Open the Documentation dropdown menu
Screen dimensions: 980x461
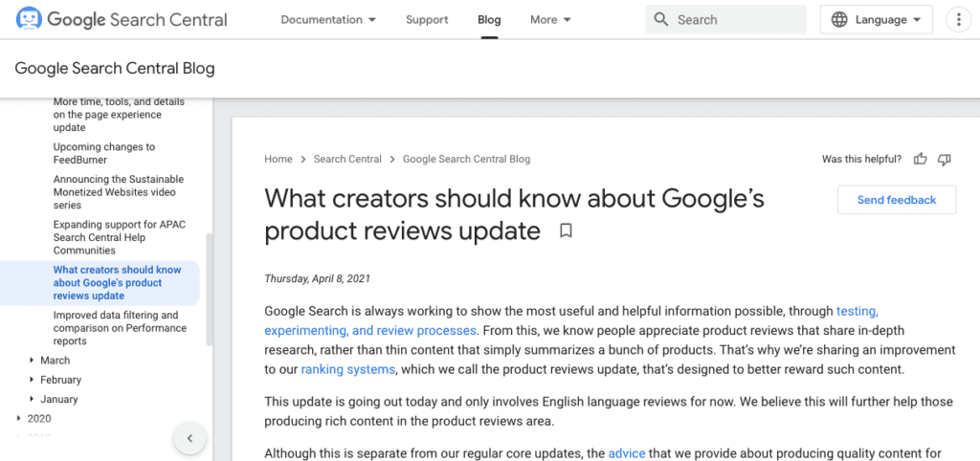pos(328,19)
